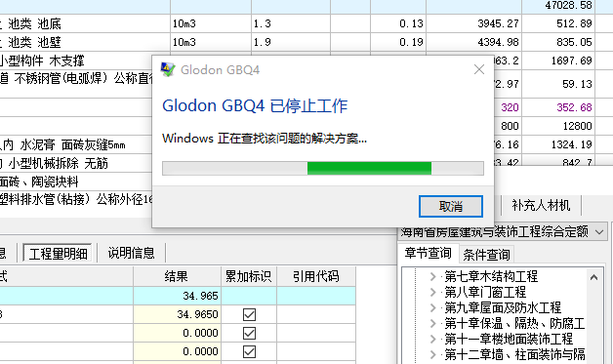Click the 0.13 value cell
This screenshot has height=364, width=613.
[398, 23]
